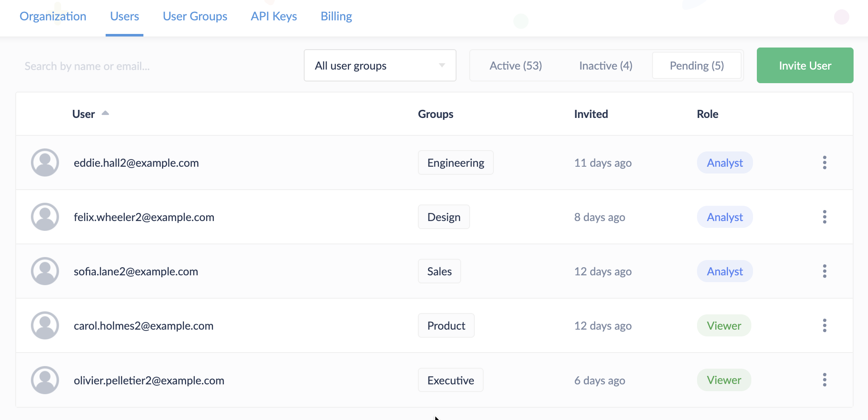Open the API Keys tab

(x=274, y=17)
